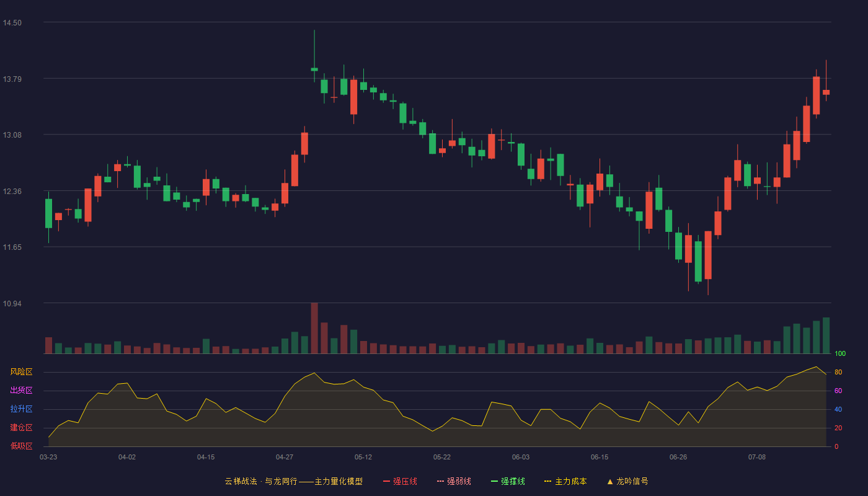
Task: Click the red 0 indicator scale value
Action: pos(836,446)
